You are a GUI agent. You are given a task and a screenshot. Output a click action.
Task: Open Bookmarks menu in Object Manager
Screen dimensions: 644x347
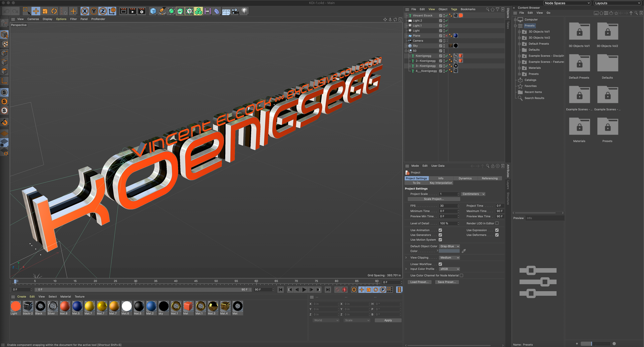468,9
